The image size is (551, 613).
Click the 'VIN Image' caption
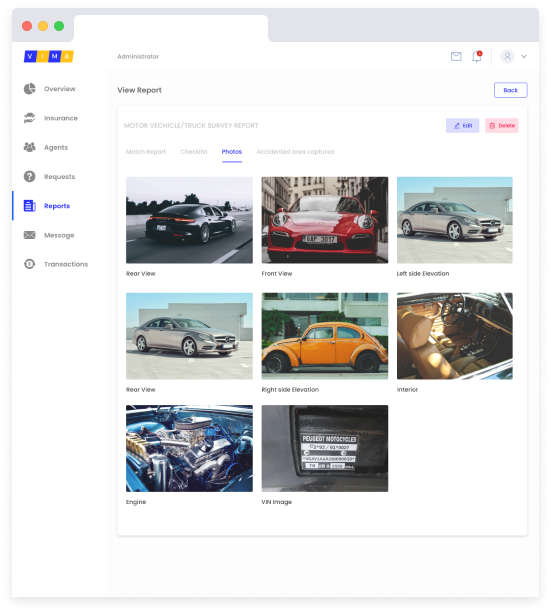[276, 502]
